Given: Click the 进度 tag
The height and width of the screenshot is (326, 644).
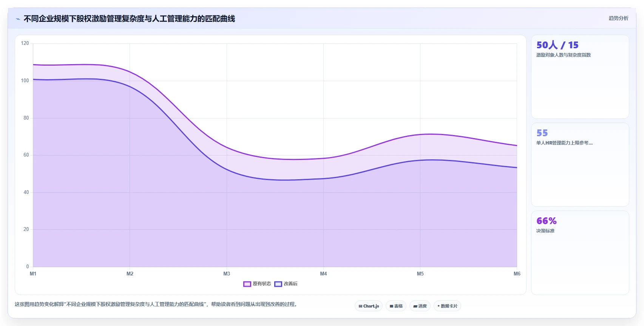Looking at the screenshot, I should (x=420, y=306).
